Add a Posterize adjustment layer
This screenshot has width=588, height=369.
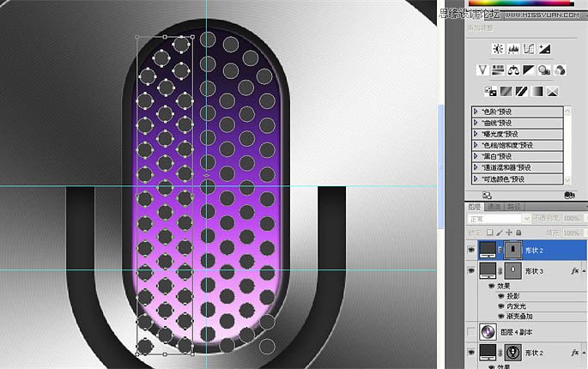(506, 91)
